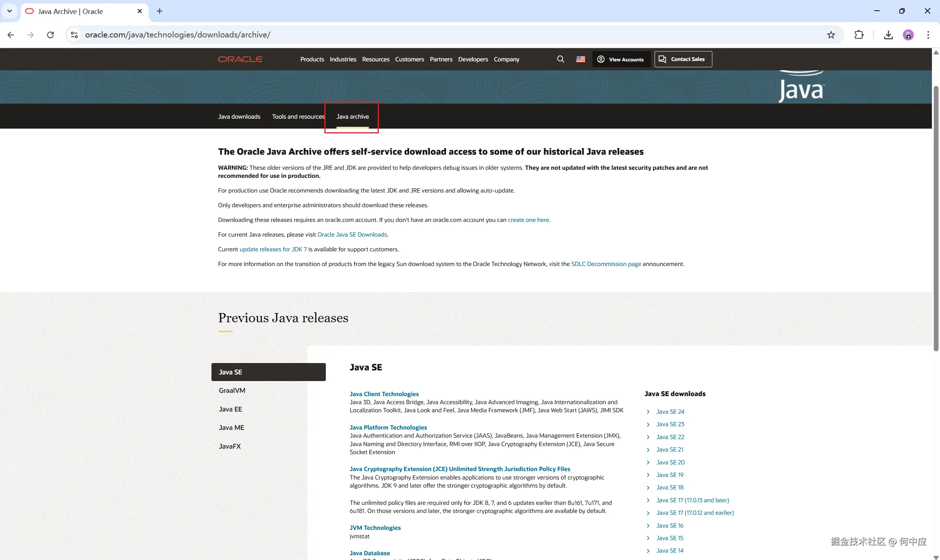The image size is (940, 560).
Task: Open the Chrome profile avatar
Action: (908, 35)
